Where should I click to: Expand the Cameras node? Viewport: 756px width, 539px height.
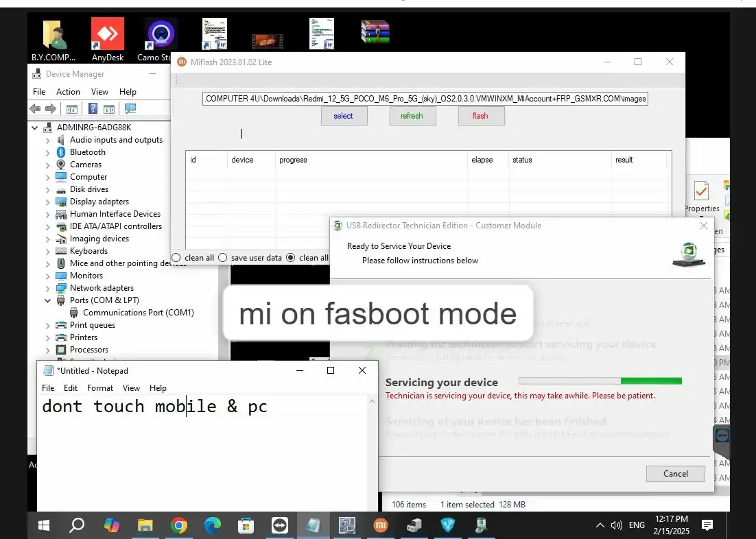point(47,165)
